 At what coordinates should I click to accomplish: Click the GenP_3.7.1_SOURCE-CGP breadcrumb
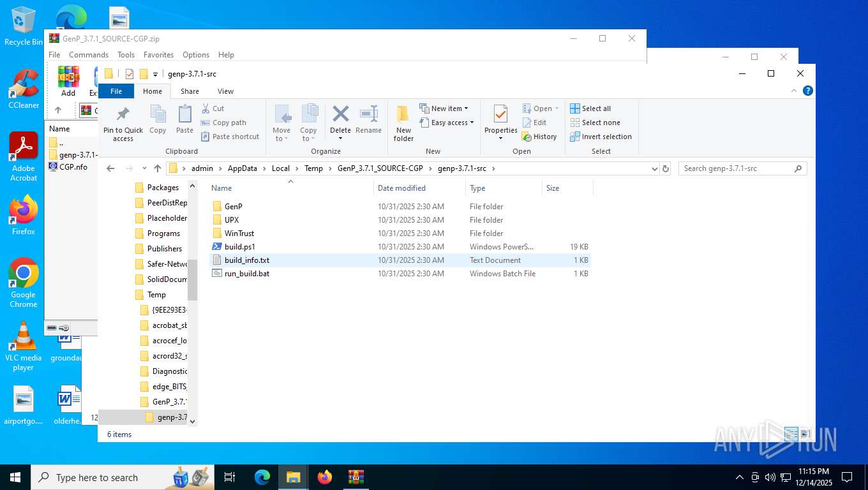[380, 168]
